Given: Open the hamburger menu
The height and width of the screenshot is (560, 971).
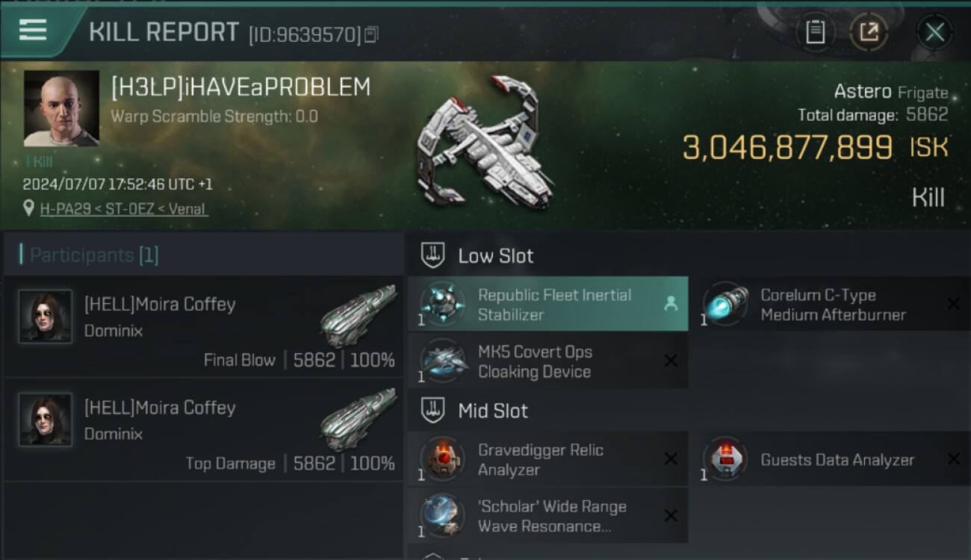Looking at the screenshot, I should coord(33,30).
